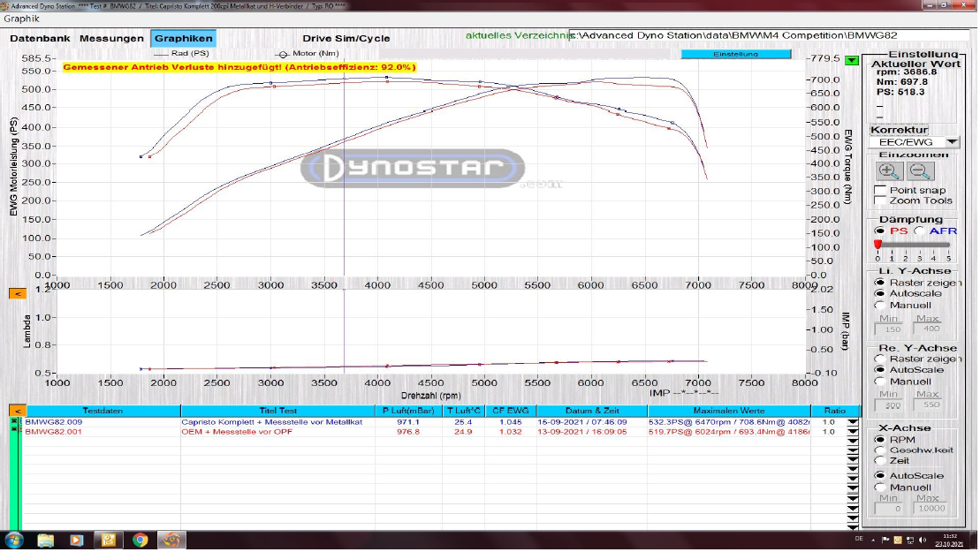Click the Dämpfung slider track
The height and width of the screenshot is (552, 980).
914,245
